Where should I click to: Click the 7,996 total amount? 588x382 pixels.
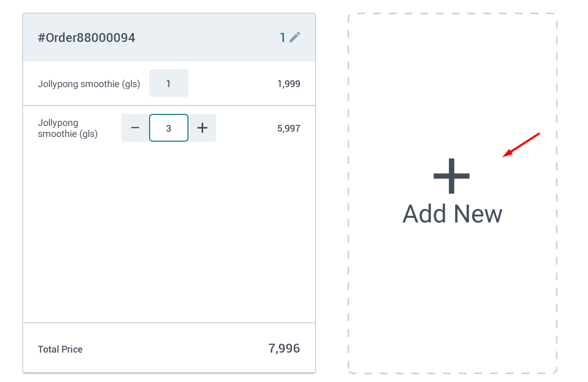(x=284, y=349)
